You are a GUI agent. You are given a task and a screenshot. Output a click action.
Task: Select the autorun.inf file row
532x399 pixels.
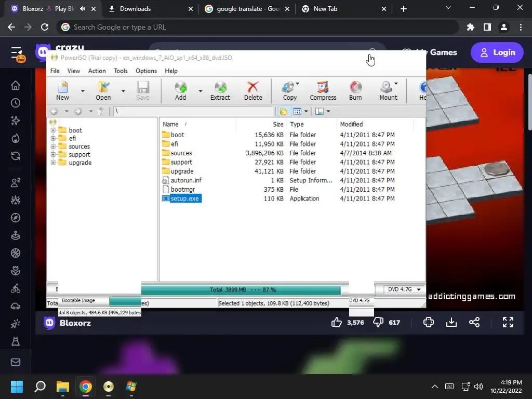[278, 180]
